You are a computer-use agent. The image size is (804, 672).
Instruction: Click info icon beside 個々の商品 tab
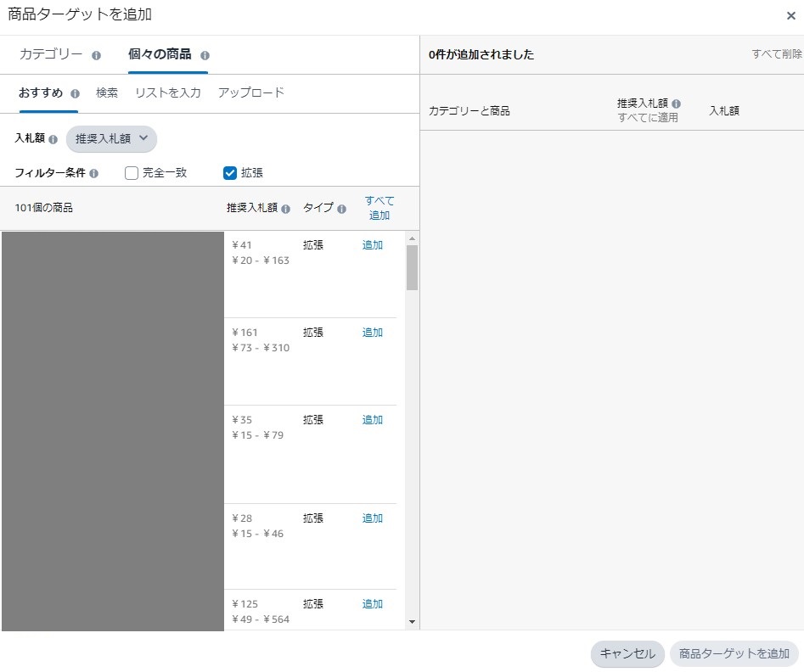(x=205, y=56)
